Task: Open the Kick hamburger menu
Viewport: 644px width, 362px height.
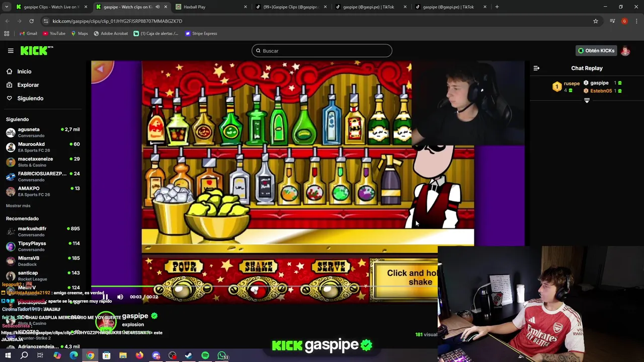Action: [11, 51]
